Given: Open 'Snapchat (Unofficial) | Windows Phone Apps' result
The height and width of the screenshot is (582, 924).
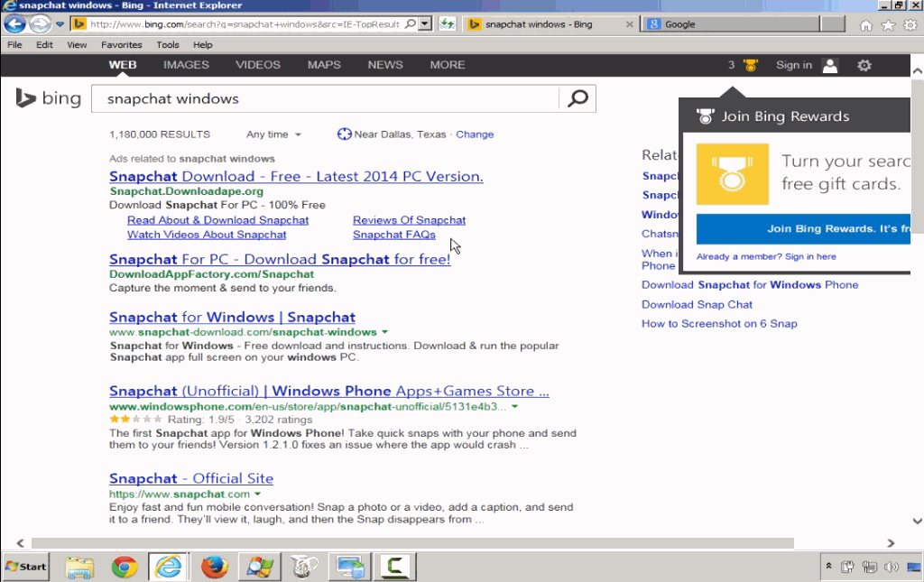Looking at the screenshot, I should click(328, 391).
